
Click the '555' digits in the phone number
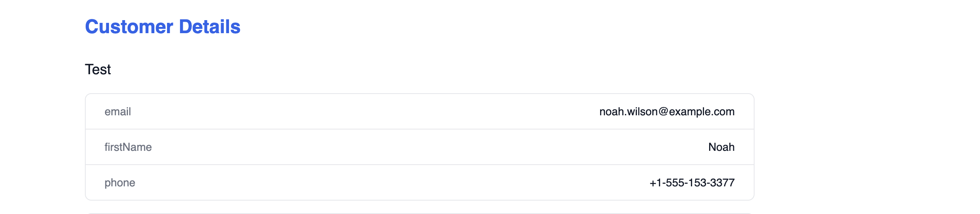click(x=675, y=183)
